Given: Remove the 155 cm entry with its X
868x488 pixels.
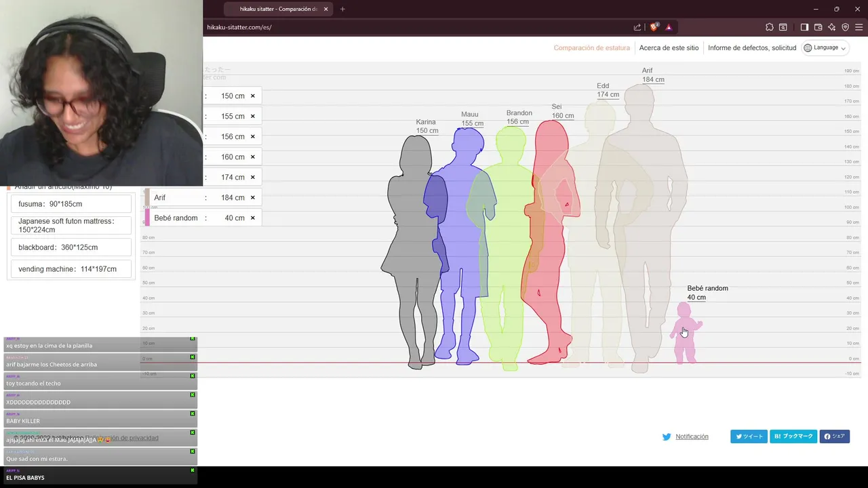Looking at the screenshot, I should [253, 116].
